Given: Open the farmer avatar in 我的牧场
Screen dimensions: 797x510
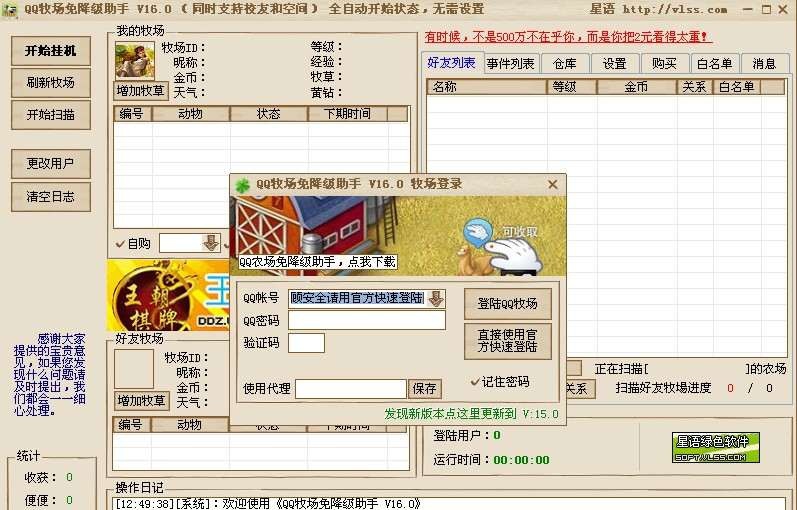Looking at the screenshot, I should 135,61.
